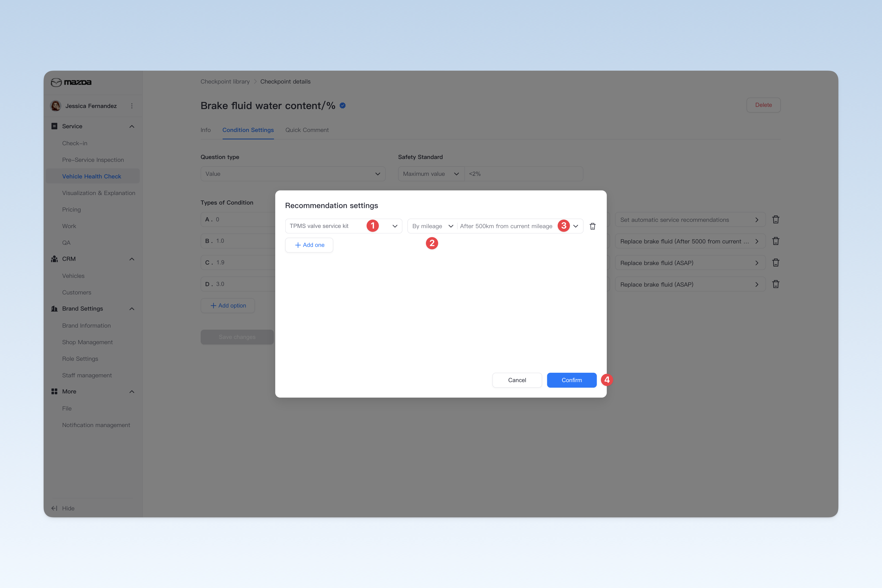The height and width of the screenshot is (588, 882).
Task: Click the Mazda logo in the sidebar
Action: point(71,82)
